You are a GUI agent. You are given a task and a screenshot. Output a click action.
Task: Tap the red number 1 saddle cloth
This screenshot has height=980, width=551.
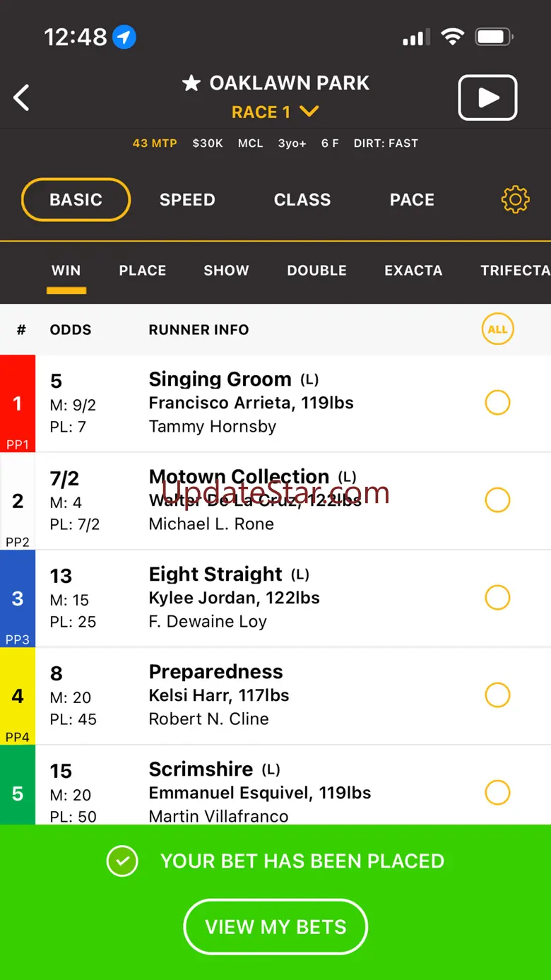18,403
